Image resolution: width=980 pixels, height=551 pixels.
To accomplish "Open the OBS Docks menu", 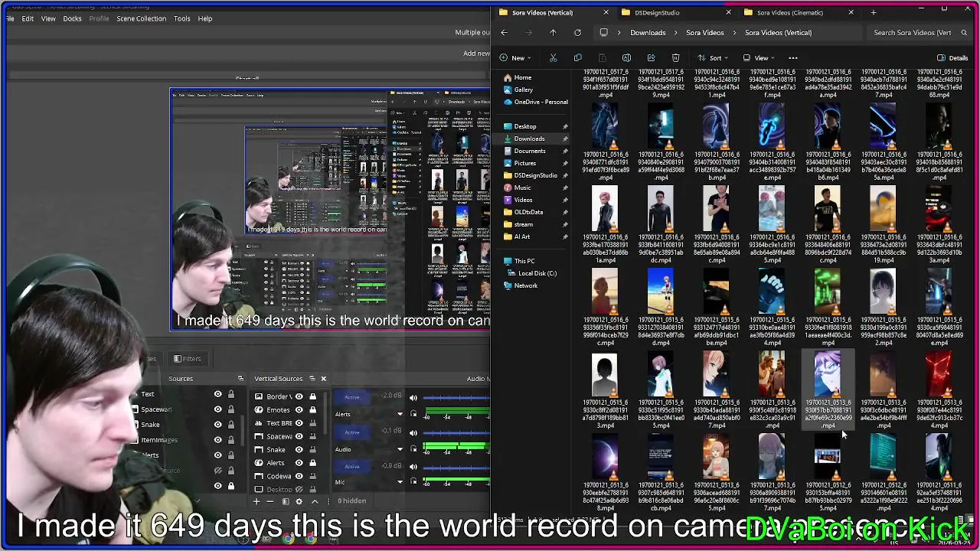I will click(72, 18).
